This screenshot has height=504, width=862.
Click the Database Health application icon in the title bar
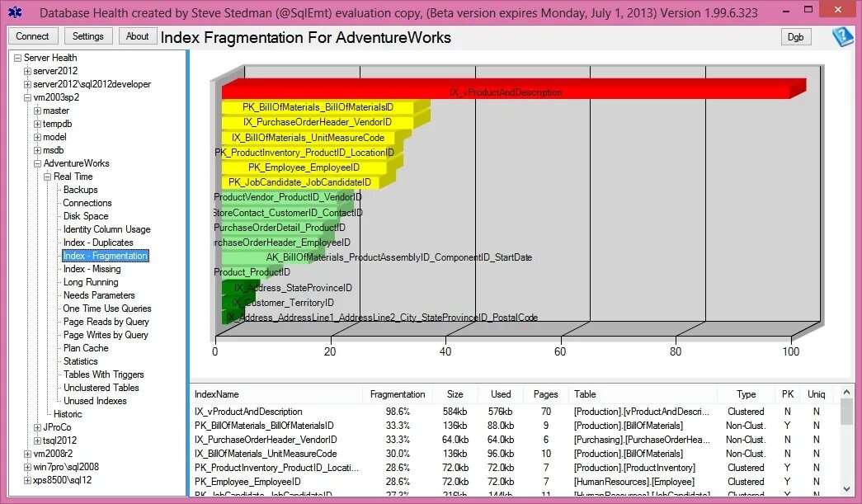14,9
